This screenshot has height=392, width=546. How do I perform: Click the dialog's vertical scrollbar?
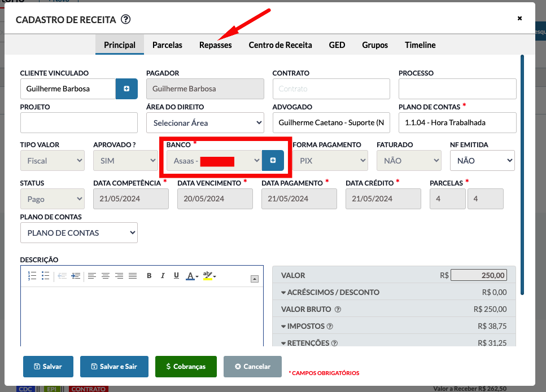click(x=522, y=175)
